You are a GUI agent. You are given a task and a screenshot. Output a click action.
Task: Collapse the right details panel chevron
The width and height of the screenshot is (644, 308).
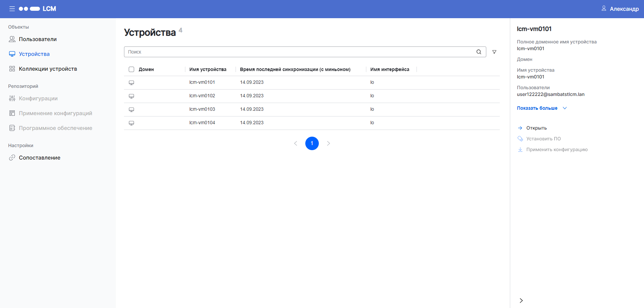pyautogui.click(x=521, y=301)
